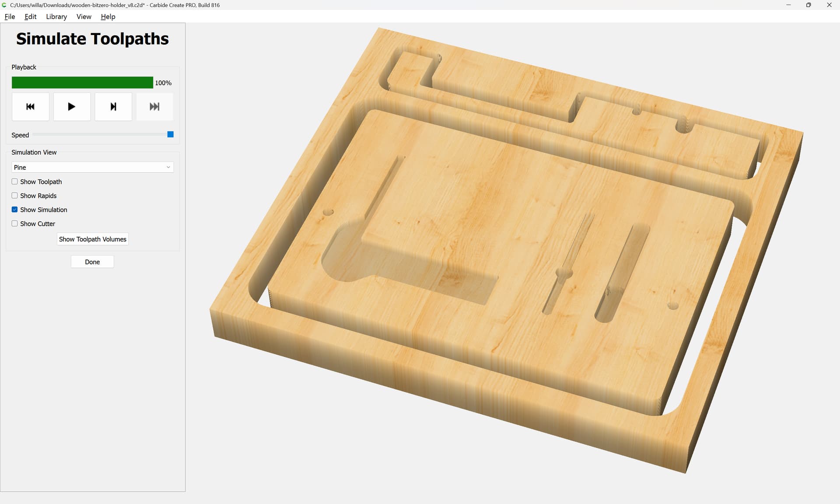840x504 pixels.
Task: Click the Carbide Create app icon in title bar
Action: tap(4, 5)
